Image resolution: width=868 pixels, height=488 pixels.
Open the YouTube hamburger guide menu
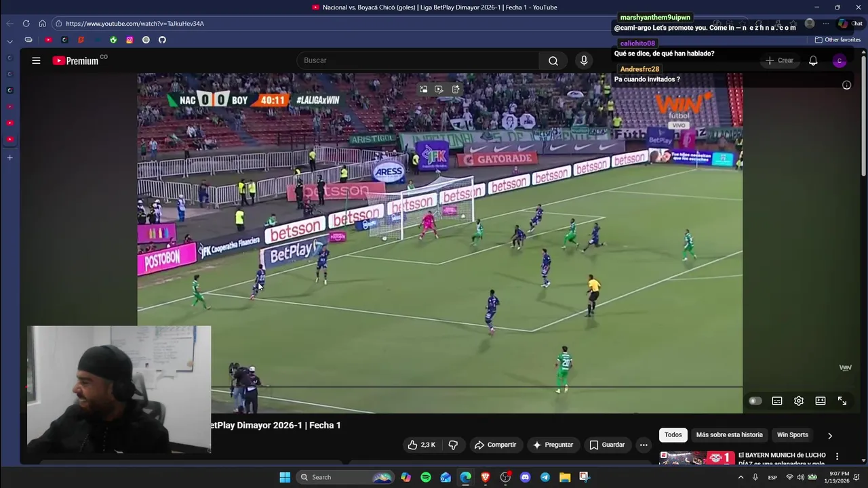click(36, 60)
